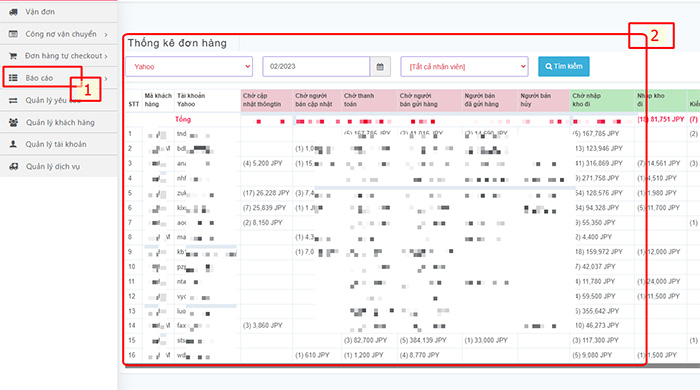Viewport: 700px width, 390px height.
Task: Click the user icon for Quản lý tài khoản
Action: [x=13, y=144]
